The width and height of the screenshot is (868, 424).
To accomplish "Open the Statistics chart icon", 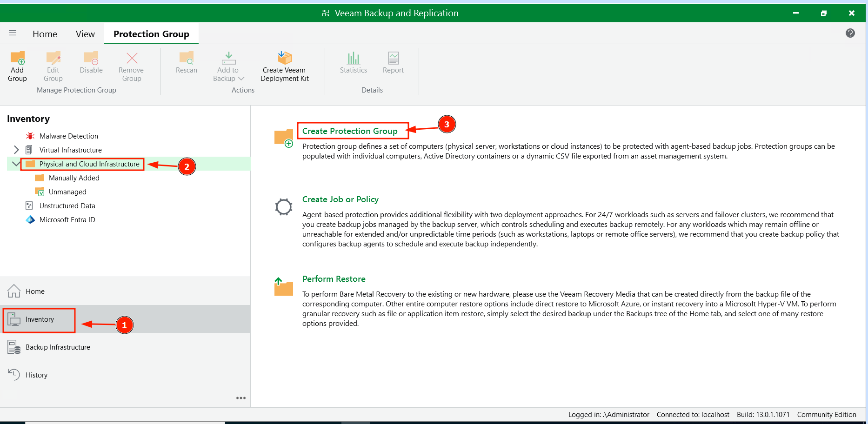I will point(354,58).
